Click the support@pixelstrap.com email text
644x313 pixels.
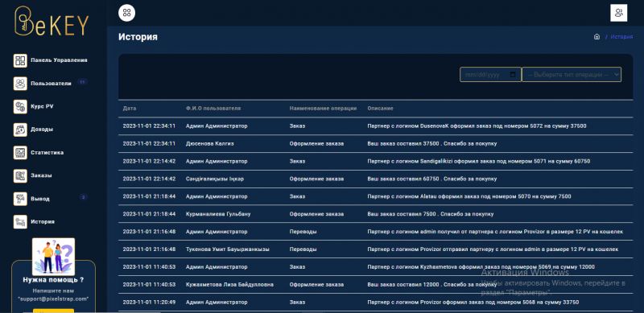(53, 299)
